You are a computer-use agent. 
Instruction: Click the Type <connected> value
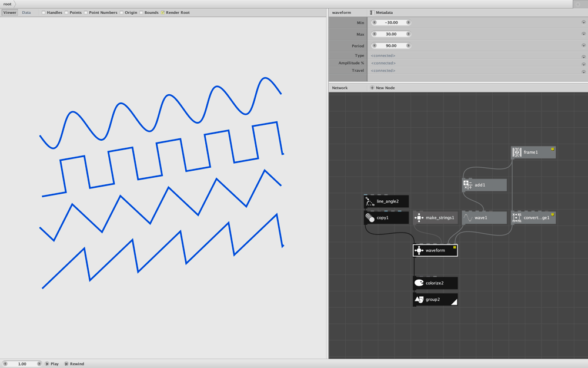[x=383, y=55]
